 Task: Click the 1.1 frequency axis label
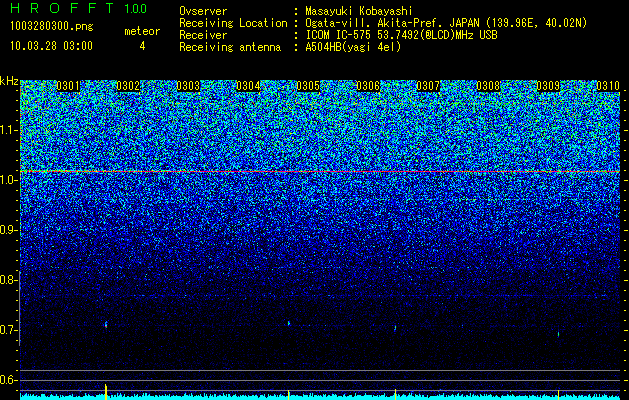click(8, 130)
